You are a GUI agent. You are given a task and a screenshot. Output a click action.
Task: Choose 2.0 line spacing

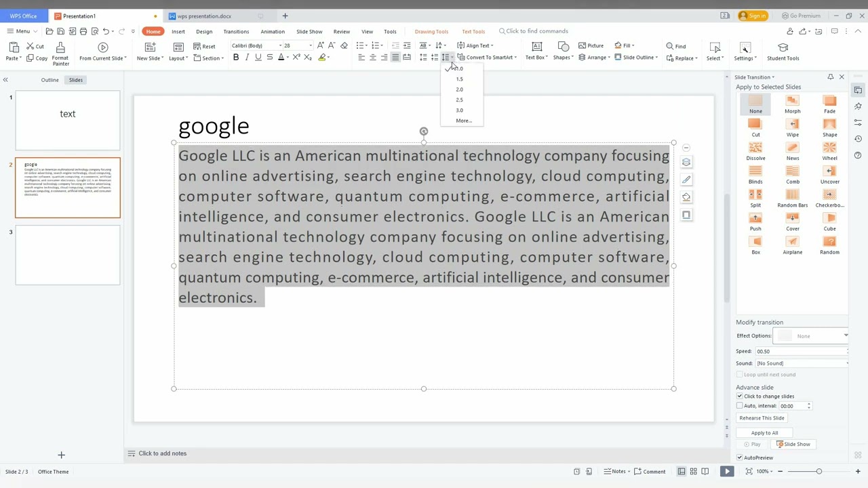(460, 89)
